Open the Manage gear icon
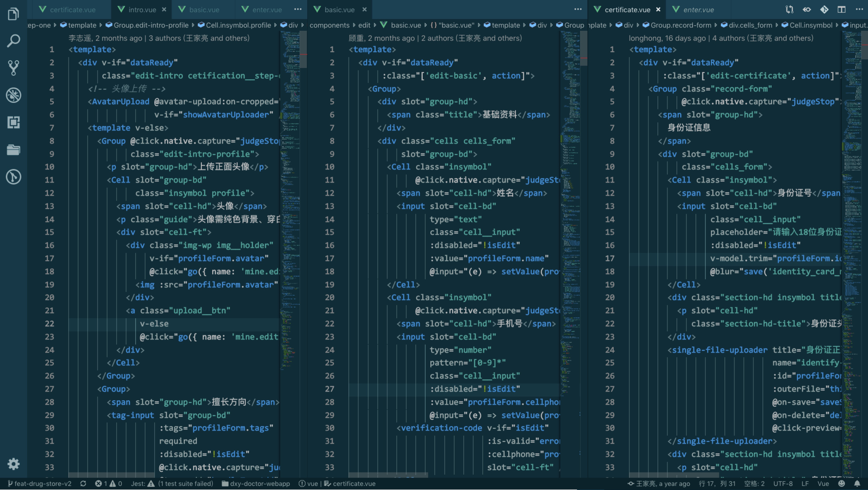The image size is (868, 490). pos(14,464)
